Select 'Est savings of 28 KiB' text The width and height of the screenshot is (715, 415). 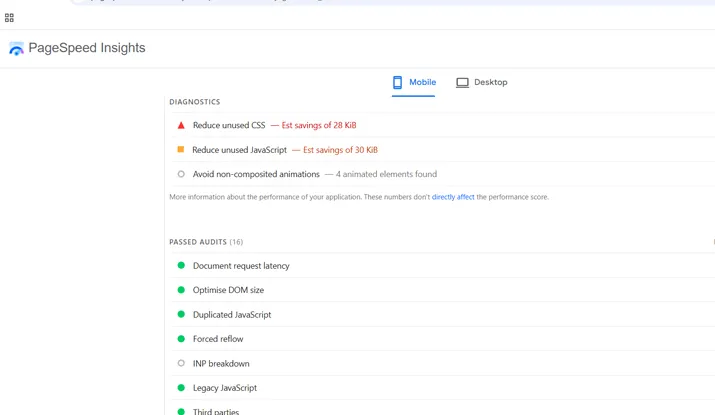(x=319, y=125)
